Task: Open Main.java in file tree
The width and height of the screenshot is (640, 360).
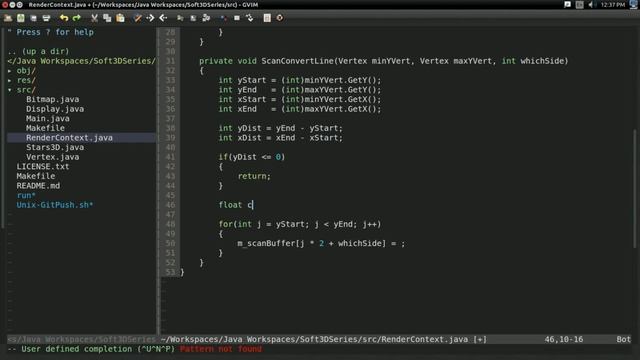Action: (x=48, y=118)
